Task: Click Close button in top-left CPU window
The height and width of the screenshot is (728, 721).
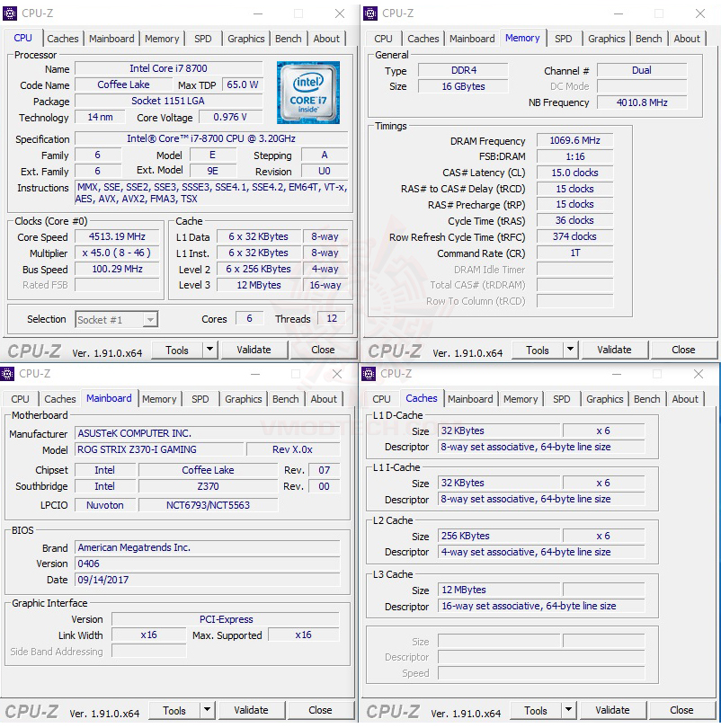Action: 323,350
